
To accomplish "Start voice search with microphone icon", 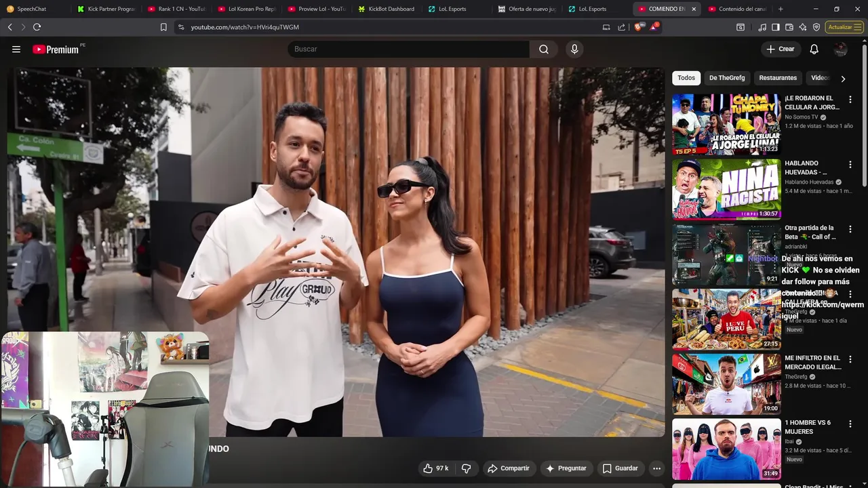I will [x=574, y=49].
